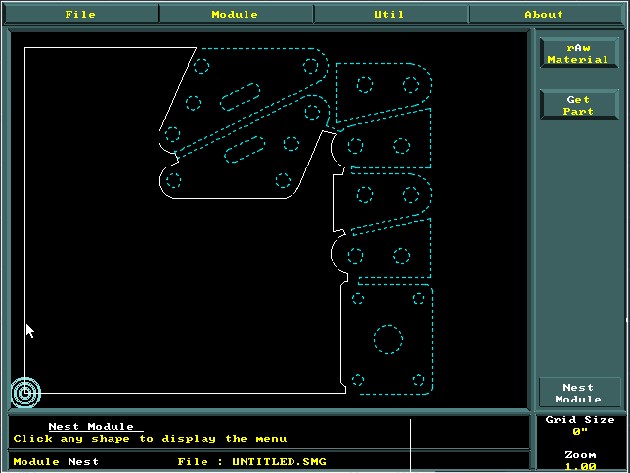Viewport: 630px width, 473px height.
Task: Click the concentric circles origin marker
Action: point(26,393)
